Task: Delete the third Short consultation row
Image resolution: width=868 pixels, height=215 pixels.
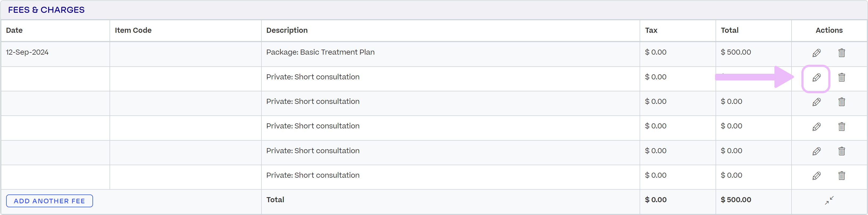Action: click(841, 127)
